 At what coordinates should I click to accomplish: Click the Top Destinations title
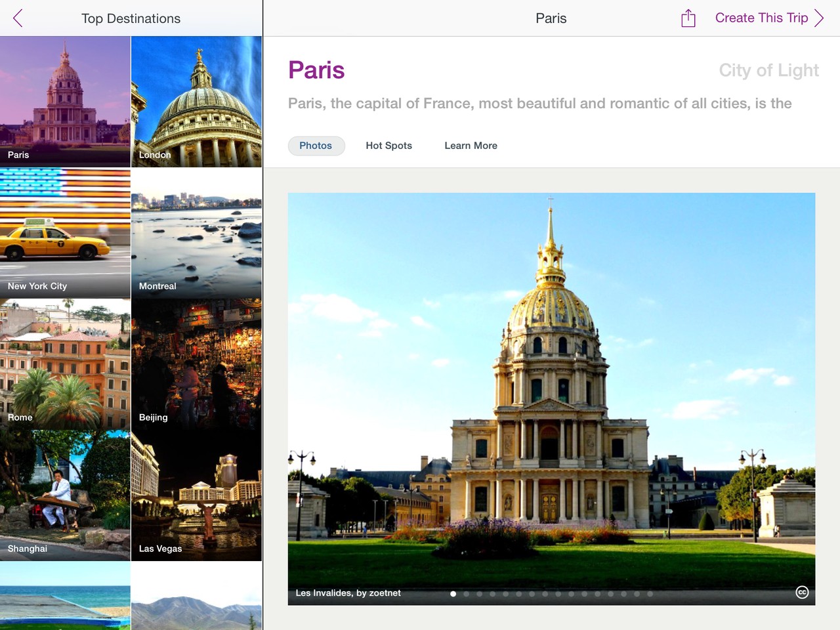tap(131, 18)
